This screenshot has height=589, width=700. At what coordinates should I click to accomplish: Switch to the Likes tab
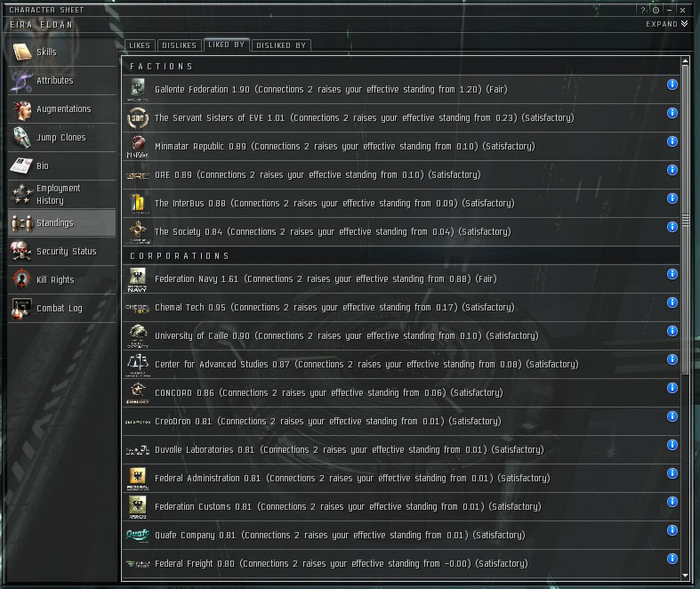coord(140,45)
